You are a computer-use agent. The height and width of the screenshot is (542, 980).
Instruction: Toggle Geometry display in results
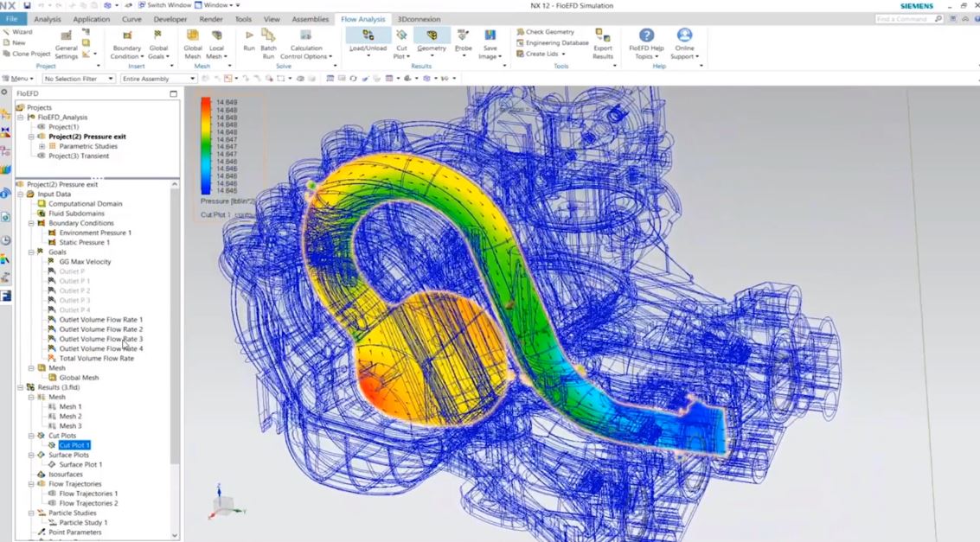pos(432,42)
